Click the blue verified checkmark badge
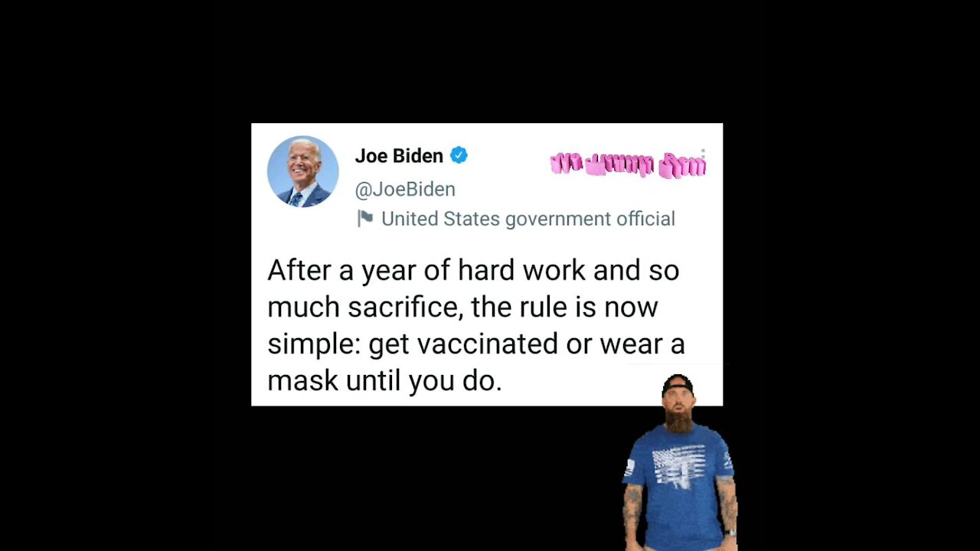This screenshot has width=980, height=551. tap(459, 155)
